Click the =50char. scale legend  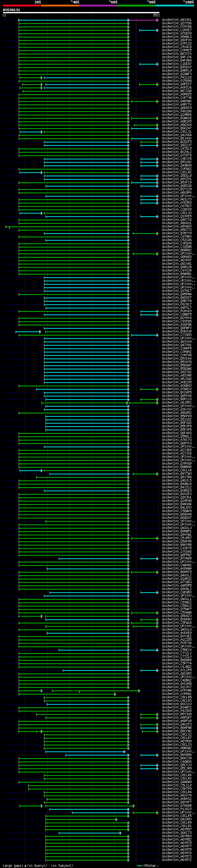147,866
